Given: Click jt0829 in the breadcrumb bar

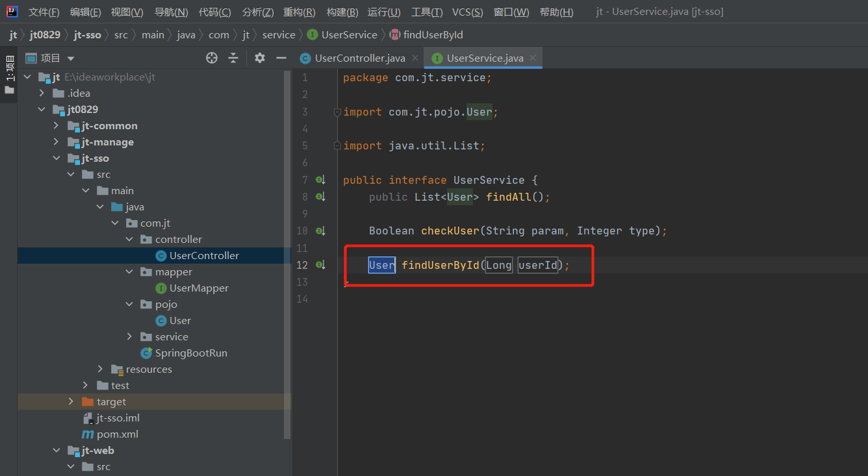Looking at the screenshot, I should (45, 35).
